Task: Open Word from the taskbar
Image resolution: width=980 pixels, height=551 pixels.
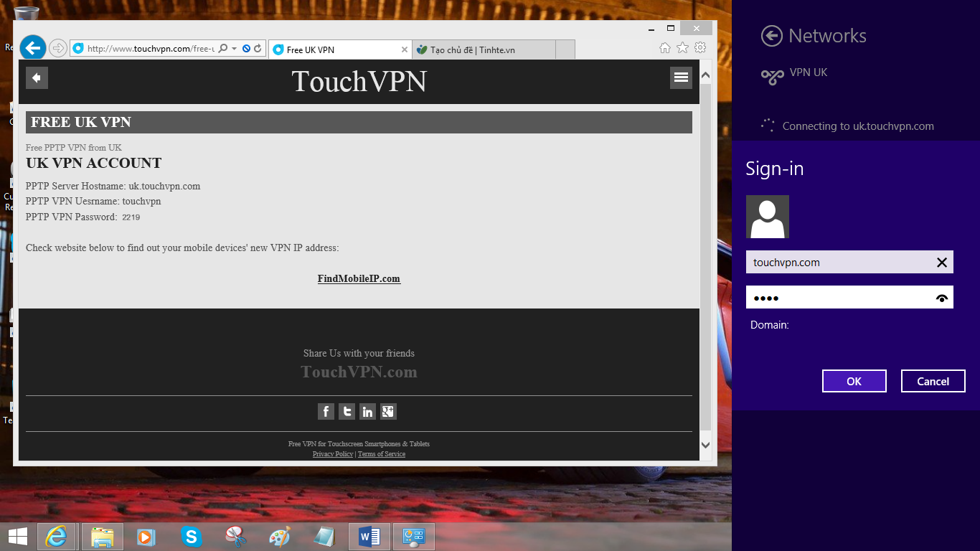Action: coord(369,537)
